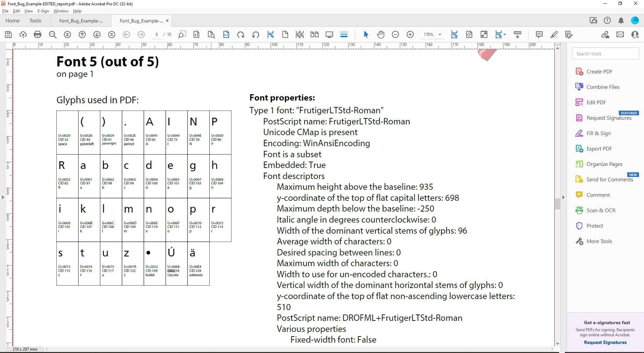The height and width of the screenshot is (353, 644).
Task: Add a sticky note comment
Action: pos(539,35)
